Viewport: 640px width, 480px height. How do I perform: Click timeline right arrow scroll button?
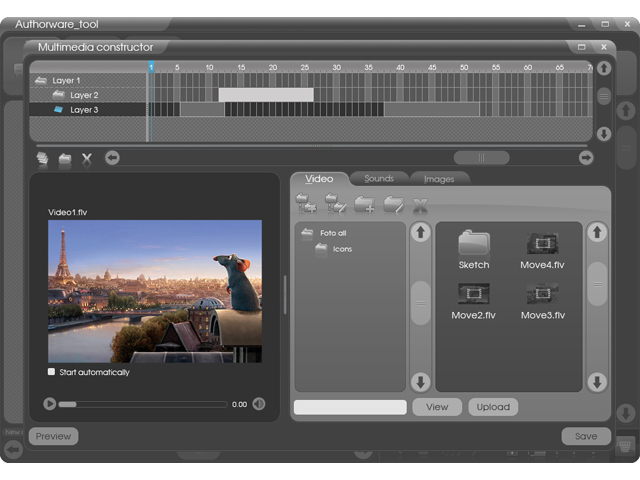(x=586, y=158)
